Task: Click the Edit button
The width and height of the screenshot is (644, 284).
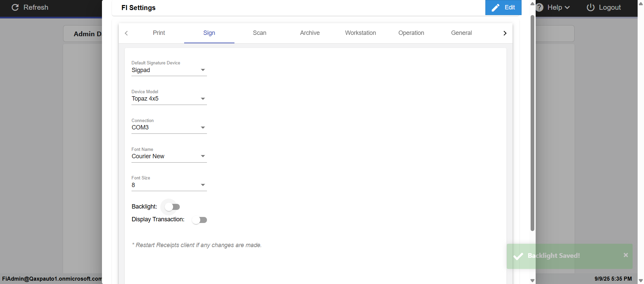Action: tap(503, 7)
